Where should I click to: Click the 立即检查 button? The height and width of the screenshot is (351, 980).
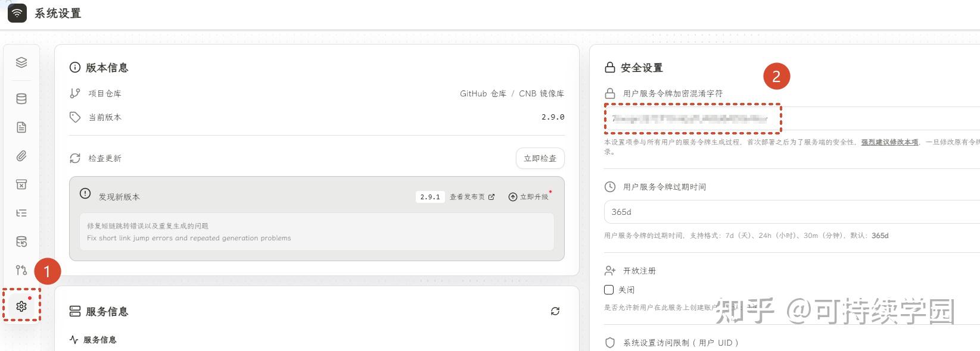(x=540, y=158)
